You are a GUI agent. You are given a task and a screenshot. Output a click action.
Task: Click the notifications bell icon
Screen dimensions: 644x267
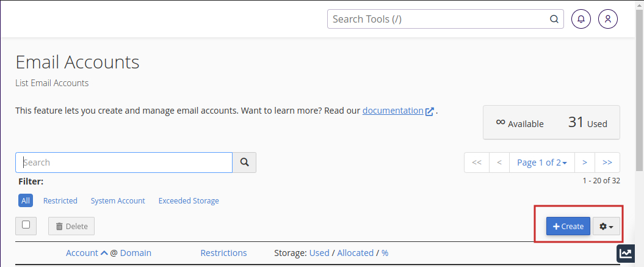tap(581, 19)
